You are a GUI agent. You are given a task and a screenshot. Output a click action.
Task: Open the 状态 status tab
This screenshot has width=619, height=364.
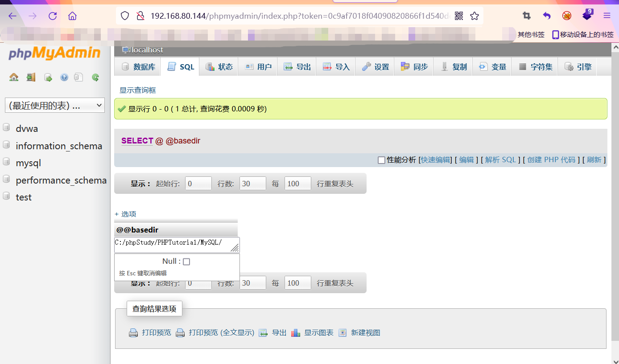click(x=219, y=67)
